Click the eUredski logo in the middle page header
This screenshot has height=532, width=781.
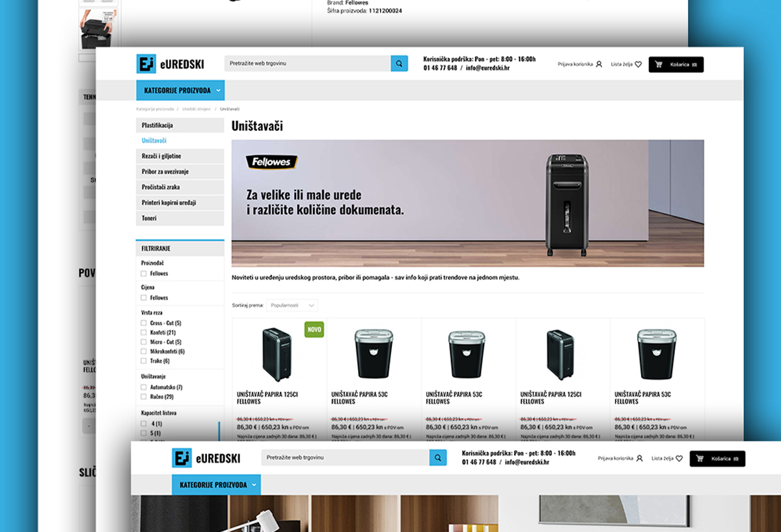tap(171, 64)
